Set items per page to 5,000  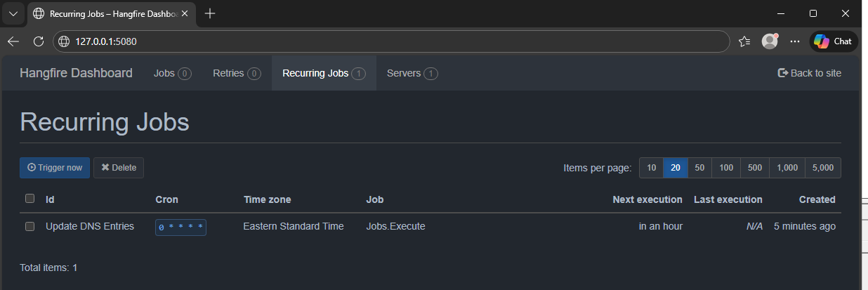click(x=823, y=168)
